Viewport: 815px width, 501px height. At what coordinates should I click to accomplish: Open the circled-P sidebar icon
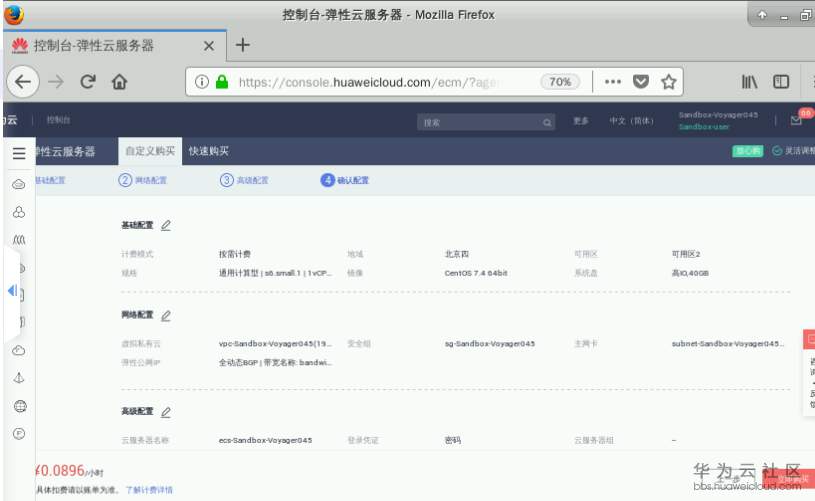(x=19, y=433)
